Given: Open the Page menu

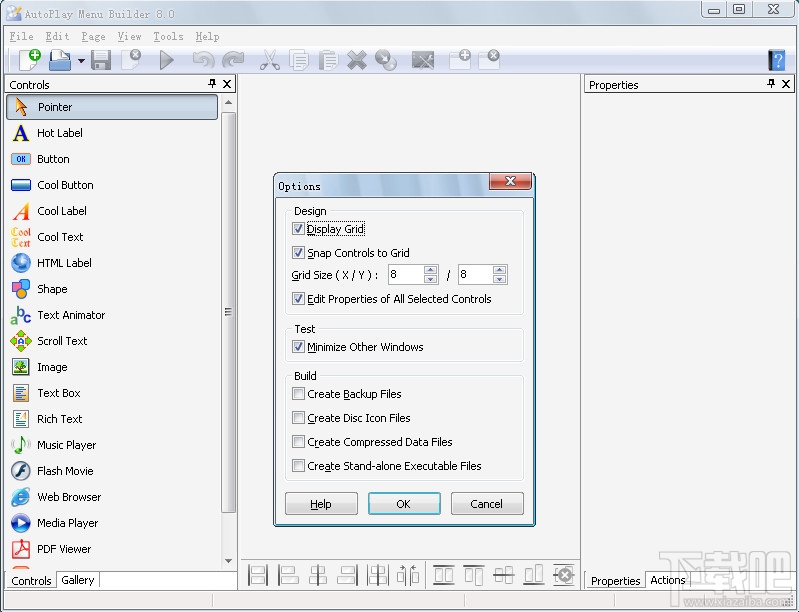Looking at the screenshot, I should point(93,37).
